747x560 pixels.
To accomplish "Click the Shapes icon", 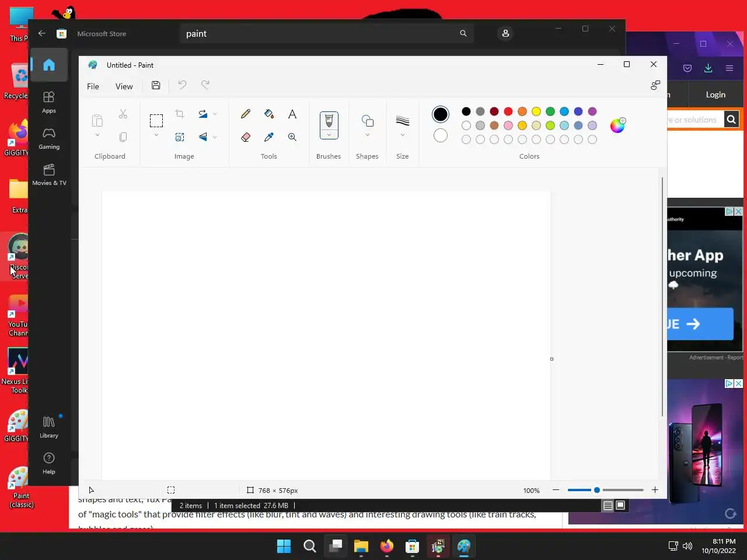I will (x=368, y=121).
